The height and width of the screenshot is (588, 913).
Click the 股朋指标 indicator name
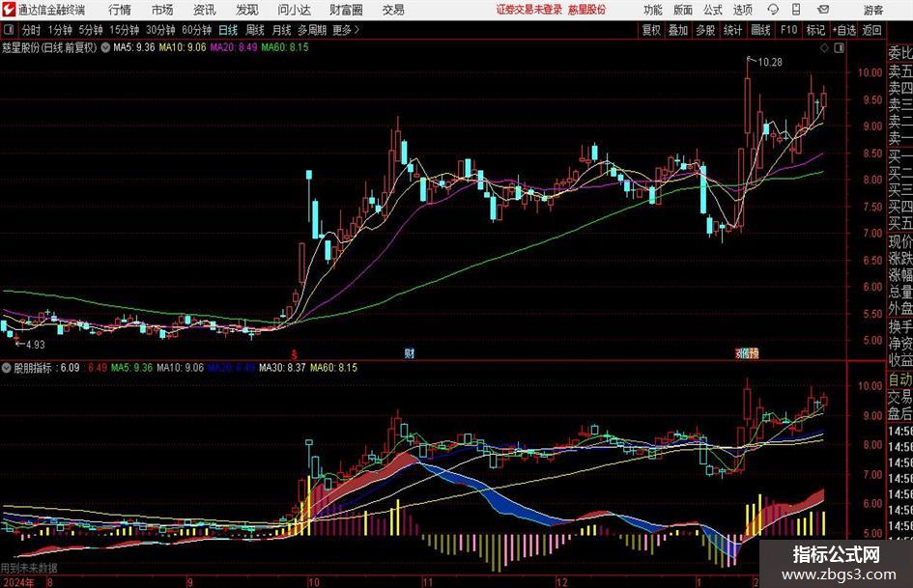point(33,368)
